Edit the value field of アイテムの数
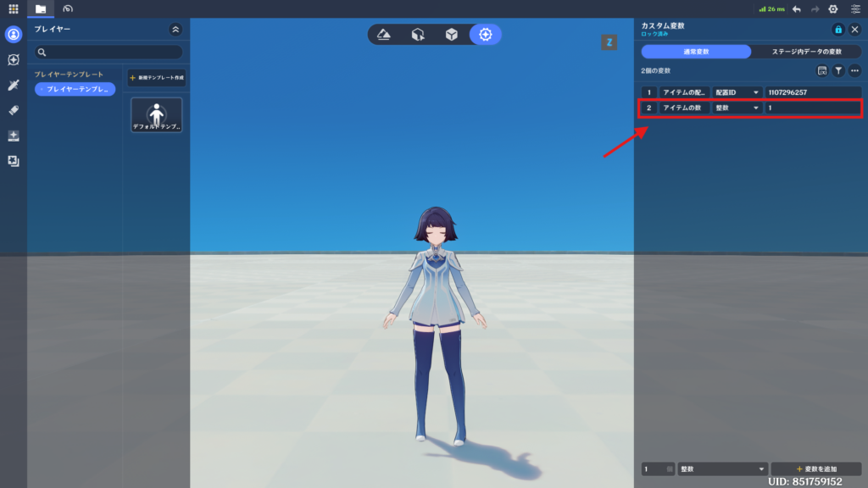This screenshot has height=488, width=868. click(813, 108)
